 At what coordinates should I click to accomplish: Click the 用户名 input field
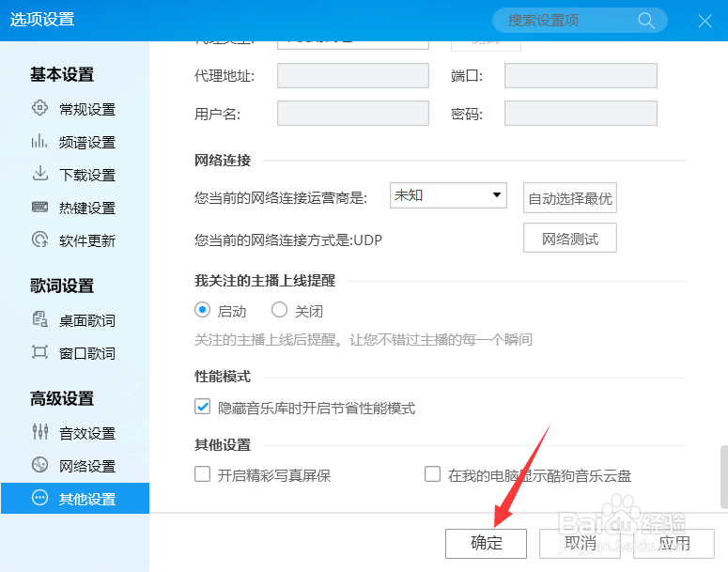pos(353,114)
